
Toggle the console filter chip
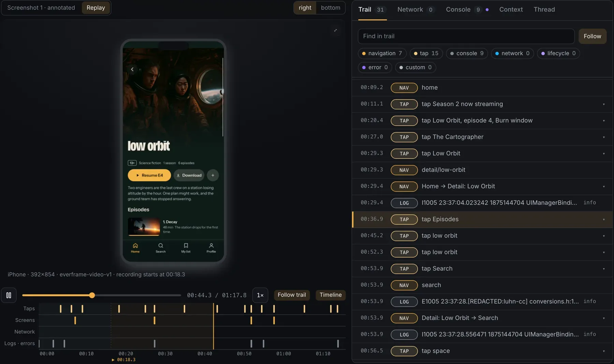[467, 54]
